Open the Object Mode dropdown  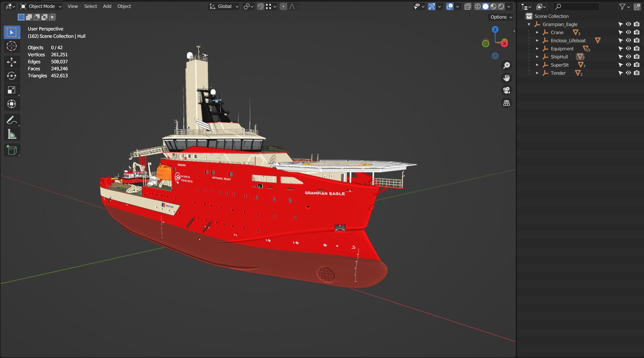click(41, 6)
